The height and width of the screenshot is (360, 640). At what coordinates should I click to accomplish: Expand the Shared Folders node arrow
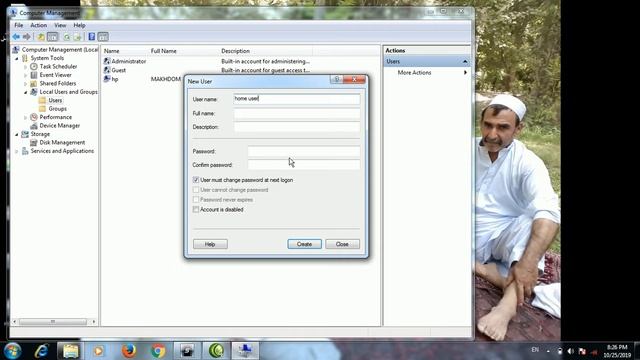[x=26, y=84]
